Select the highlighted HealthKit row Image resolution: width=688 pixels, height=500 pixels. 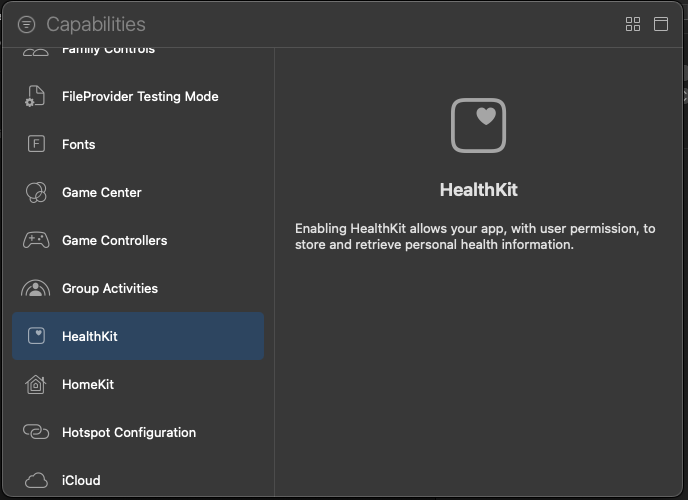pyautogui.click(x=138, y=336)
